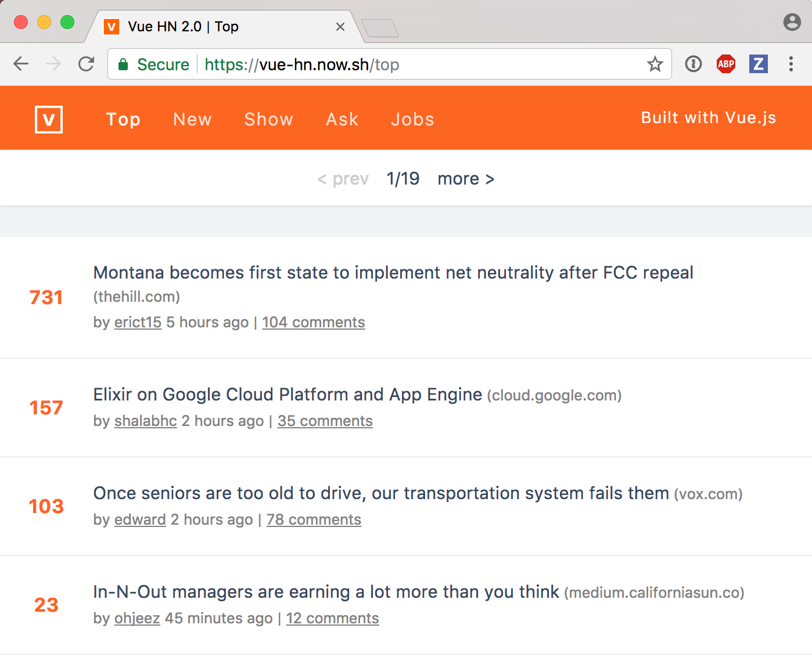The image size is (812, 657).
Task: Click the Vue HN logo icon
Action: pos(48,120)
